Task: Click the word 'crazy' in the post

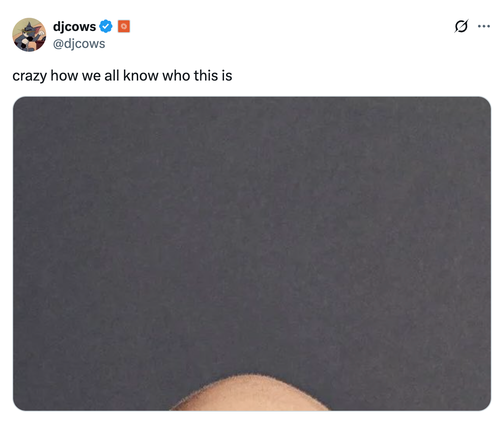Action: [x=30, y=76]
